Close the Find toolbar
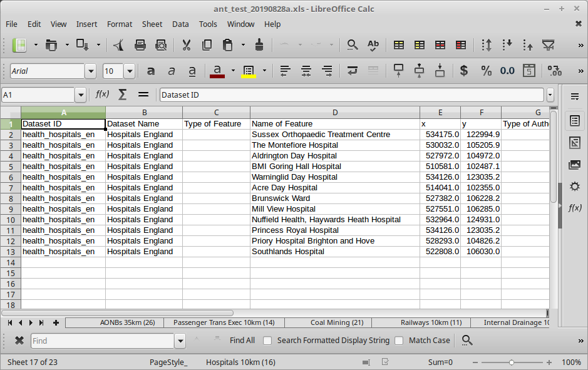 19,341
